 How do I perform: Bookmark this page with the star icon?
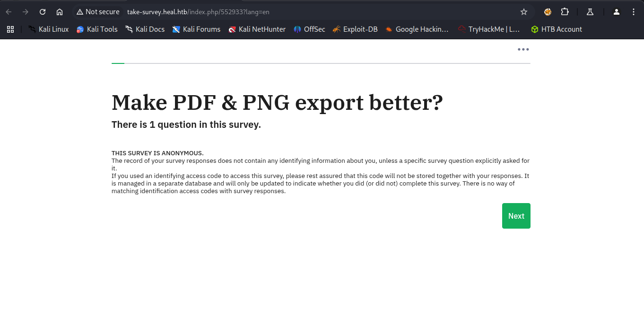[x=523, y=12]
